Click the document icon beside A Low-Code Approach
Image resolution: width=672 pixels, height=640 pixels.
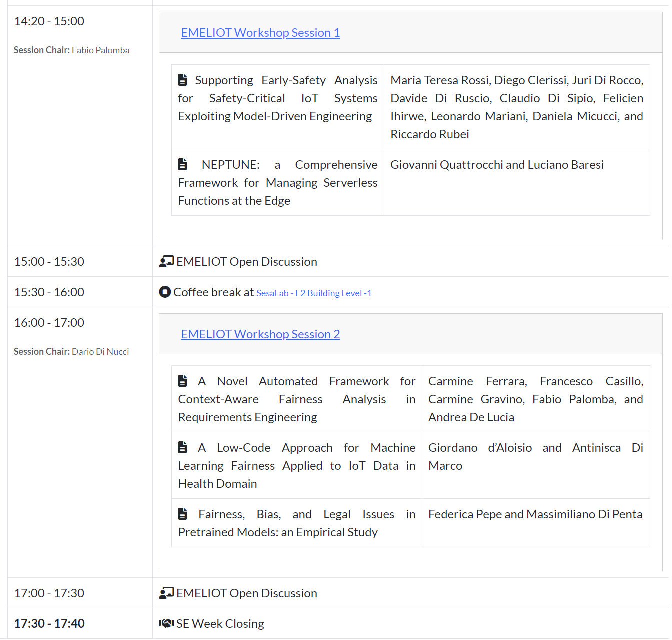[183, 447]
